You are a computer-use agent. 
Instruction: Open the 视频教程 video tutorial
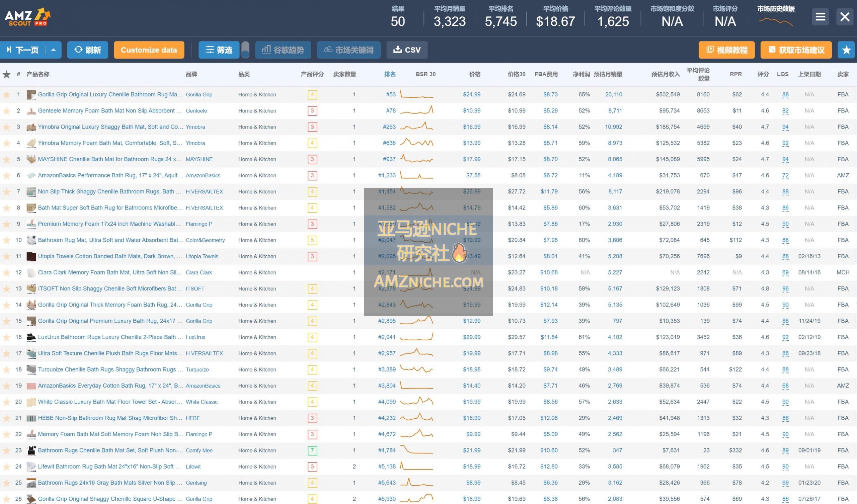(726, 50)
